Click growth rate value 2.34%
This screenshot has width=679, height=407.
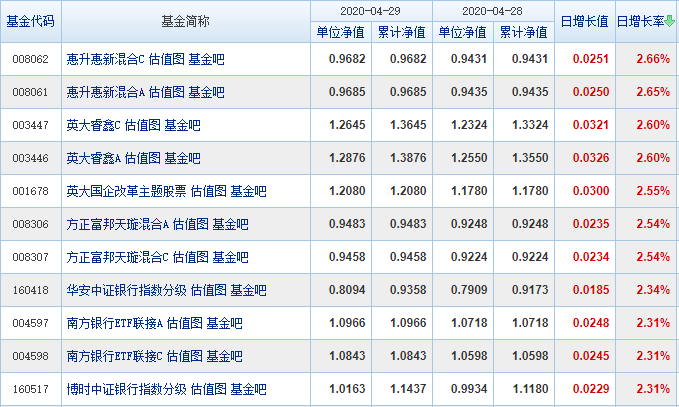tap(653, 290)
